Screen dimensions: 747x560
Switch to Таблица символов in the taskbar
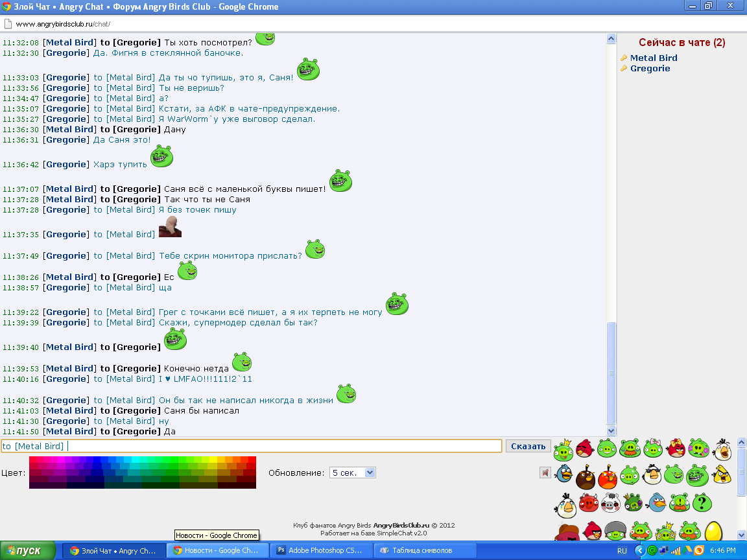425,550
